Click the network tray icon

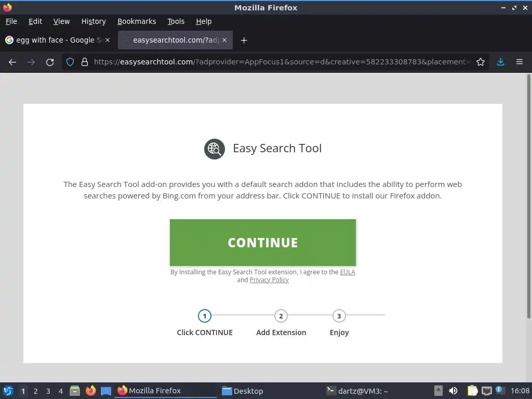486,391
